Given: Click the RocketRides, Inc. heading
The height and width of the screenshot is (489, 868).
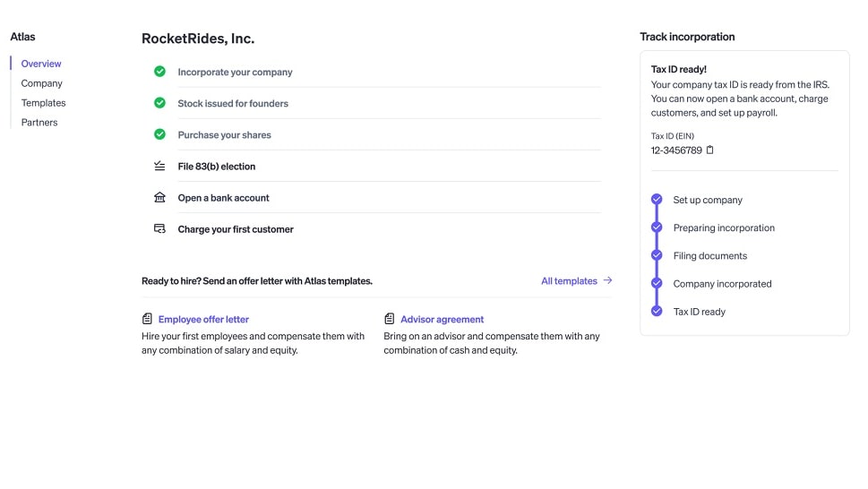Looking at the screenshot, I should [x=198, y=39].
